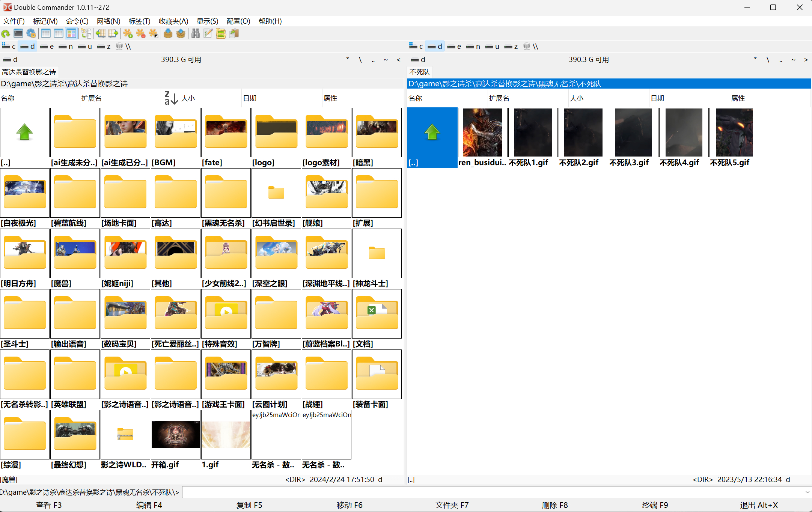This screenshot has width=812, height=512.
Task: Open the 命令(C) menu
Action: point(77,21)
